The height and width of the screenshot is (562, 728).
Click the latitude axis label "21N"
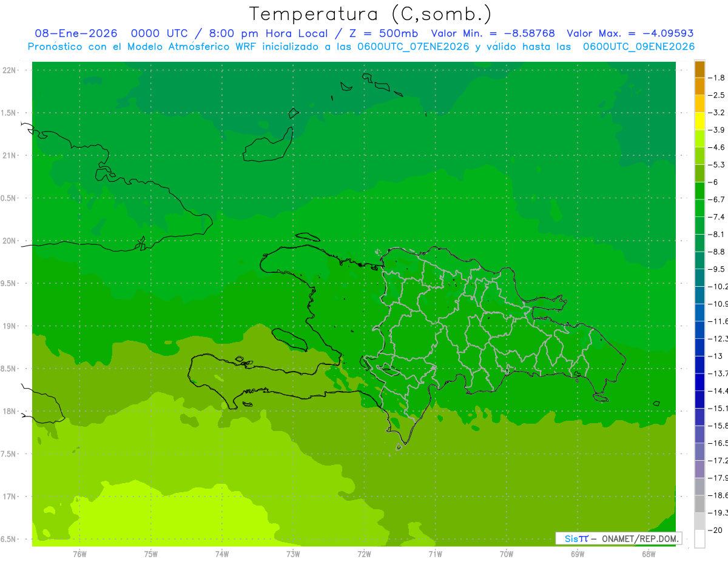(10, 156)
